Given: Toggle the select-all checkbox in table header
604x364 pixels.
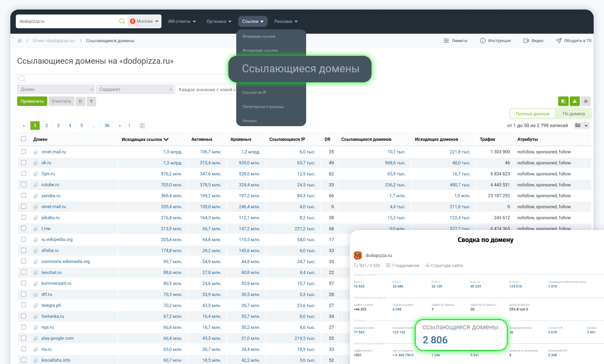Looking at the screenshot, I should point(24,139).
